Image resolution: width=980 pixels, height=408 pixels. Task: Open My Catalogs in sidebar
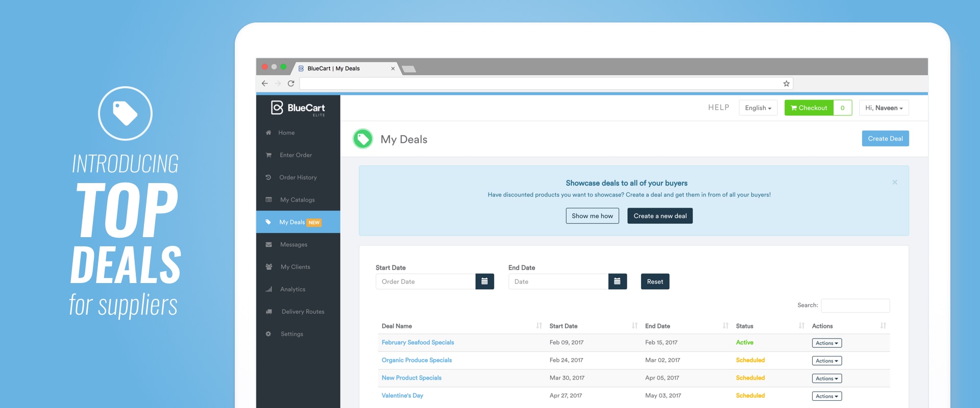(298, 200)
